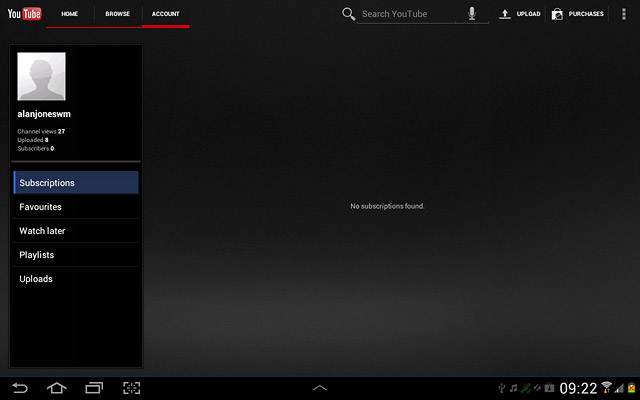Tap the Android home icon

point(57,388)
